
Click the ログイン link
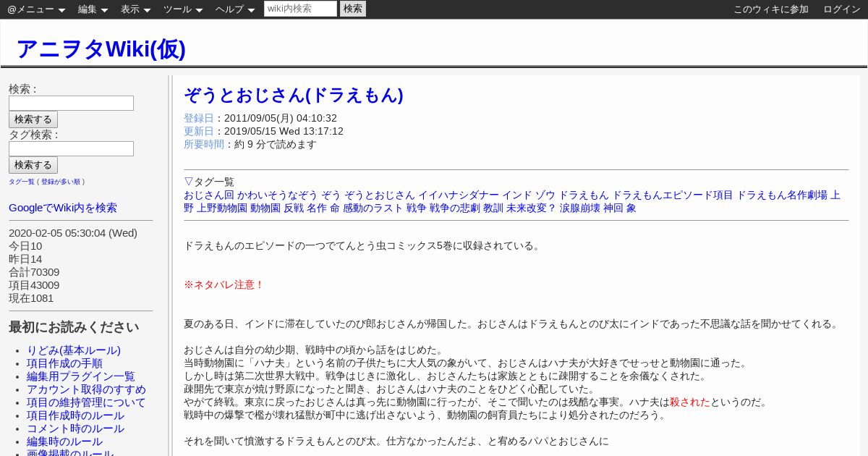[842, 9]
